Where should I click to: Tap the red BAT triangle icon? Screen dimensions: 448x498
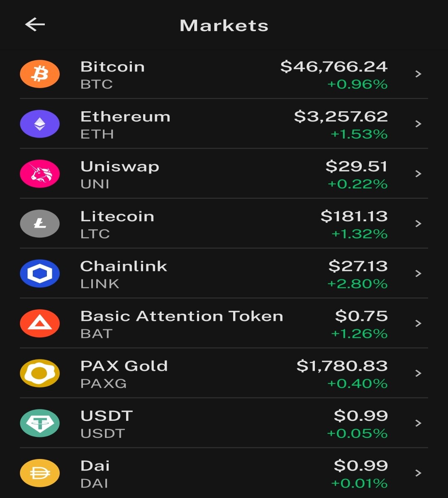point(40,323)
